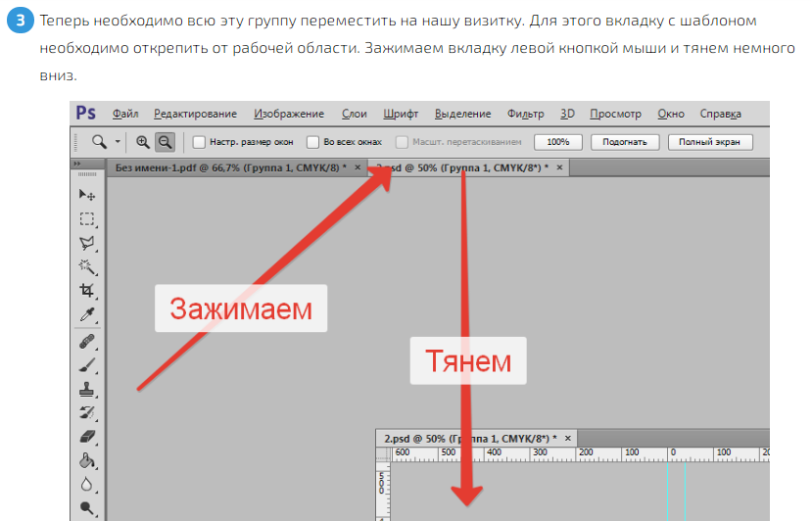Select the Crop tool

point(87,291)
